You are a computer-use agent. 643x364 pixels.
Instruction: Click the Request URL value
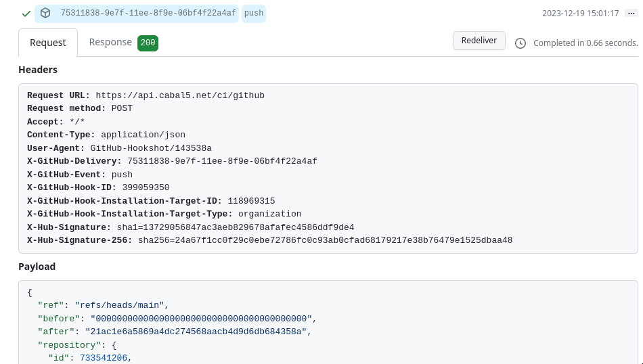coord(180,95)
